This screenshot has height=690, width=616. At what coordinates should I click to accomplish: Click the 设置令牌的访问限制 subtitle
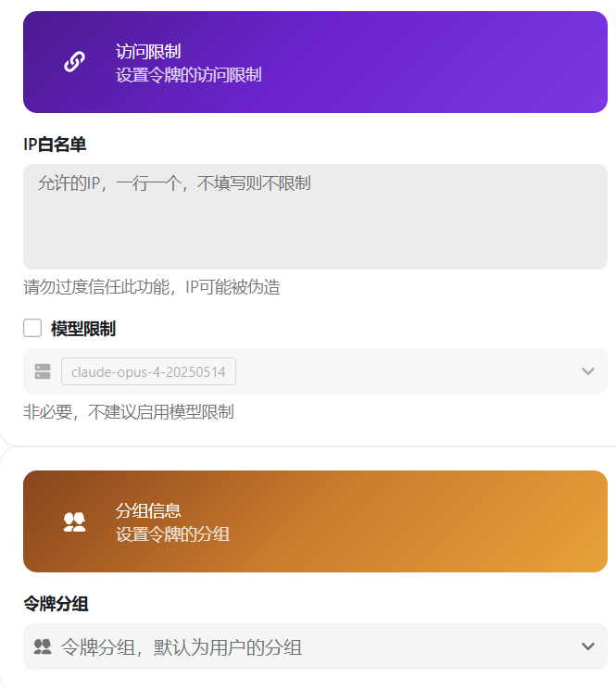[x=189, y=75]
